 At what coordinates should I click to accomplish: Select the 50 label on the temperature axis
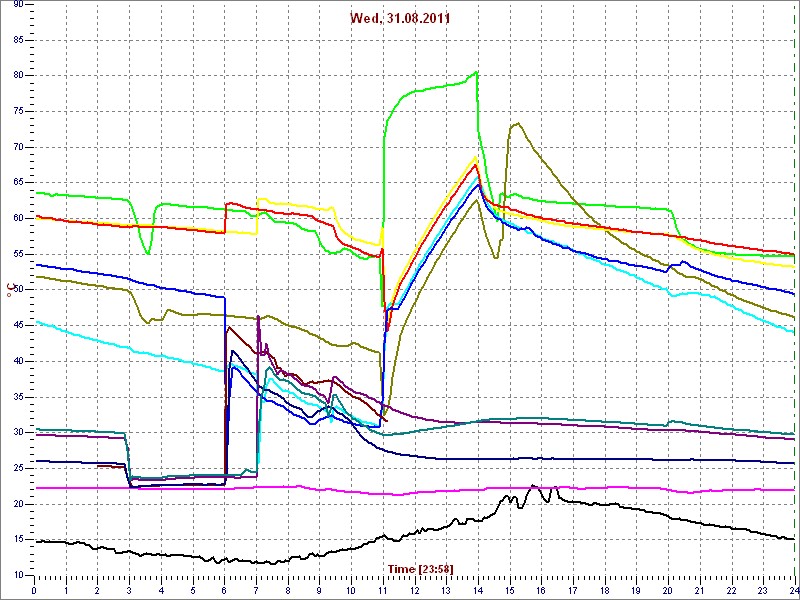point(18,290)
